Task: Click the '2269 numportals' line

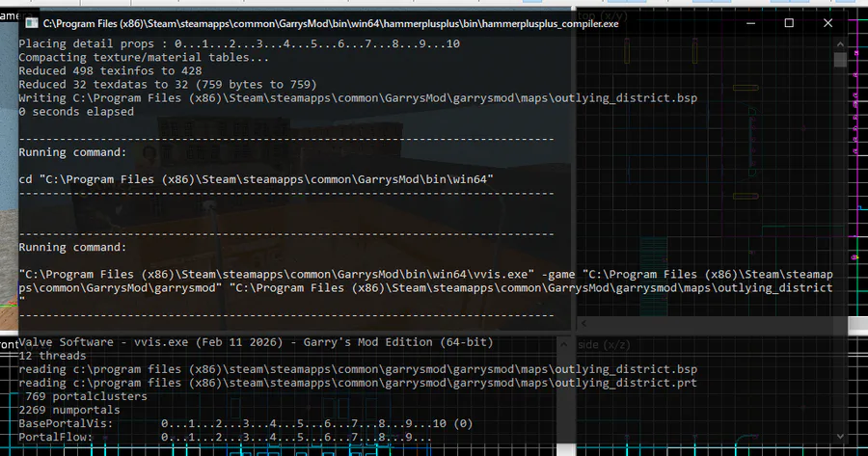Action: 69,410
